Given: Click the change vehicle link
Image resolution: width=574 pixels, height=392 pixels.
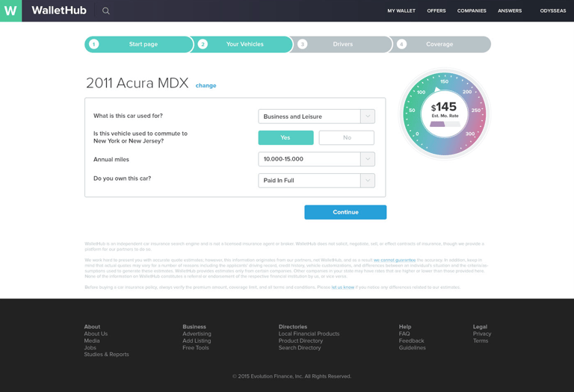Looking at the screenshot, I should point(206,86).
